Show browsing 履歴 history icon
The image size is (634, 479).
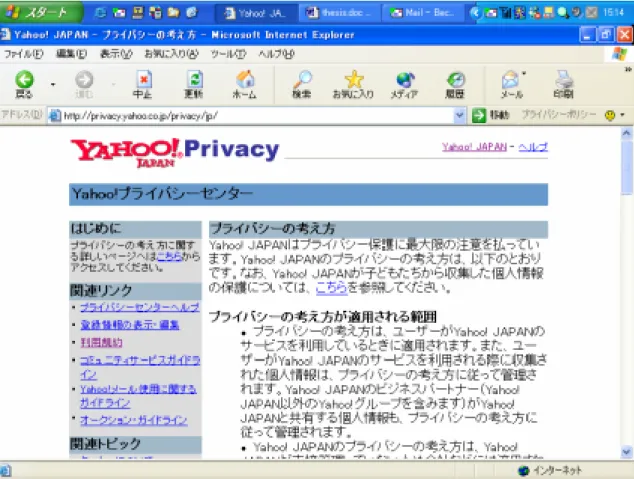tap(455, 84)
